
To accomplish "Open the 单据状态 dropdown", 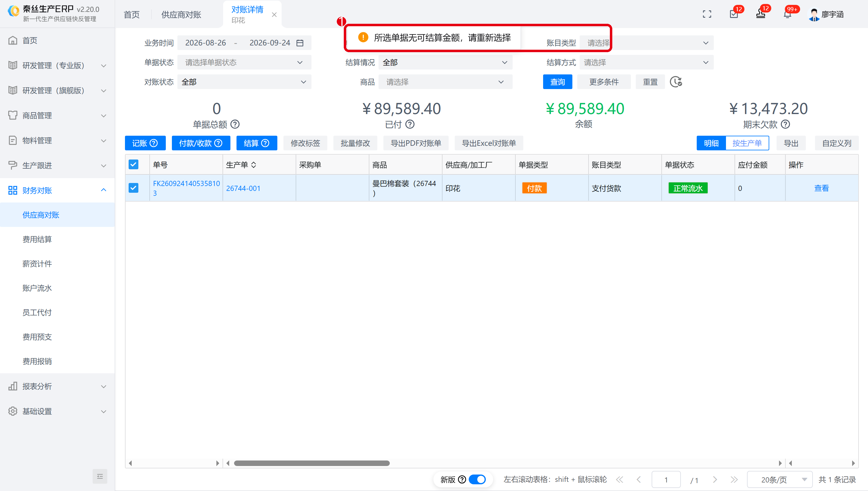I will pos(244,63).
